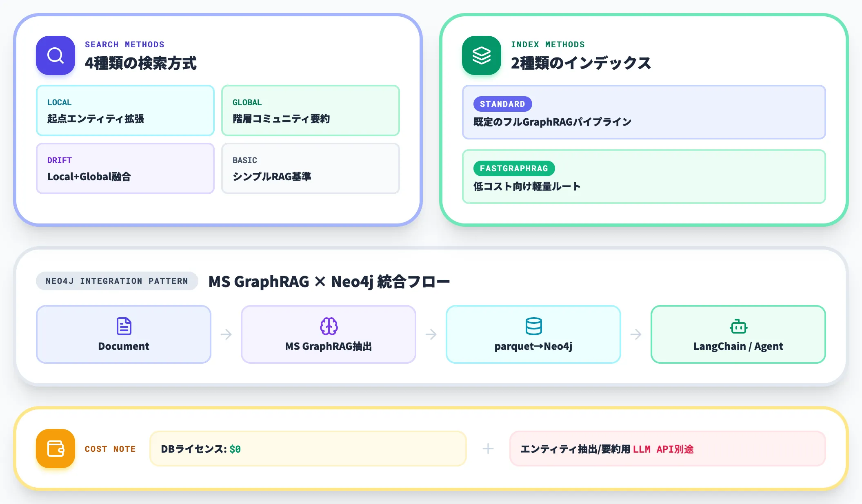Click the 4種類の検索方式 heading

coord(141,63)
